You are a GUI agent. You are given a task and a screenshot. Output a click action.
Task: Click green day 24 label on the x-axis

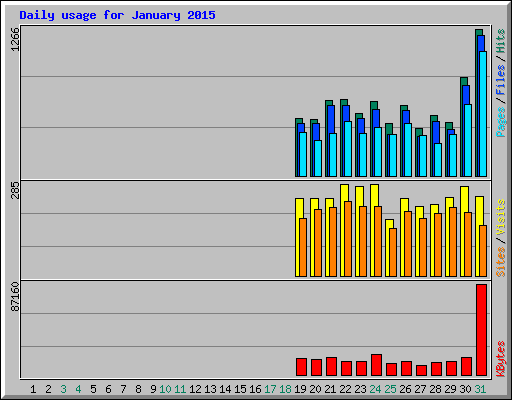[375, 389]
